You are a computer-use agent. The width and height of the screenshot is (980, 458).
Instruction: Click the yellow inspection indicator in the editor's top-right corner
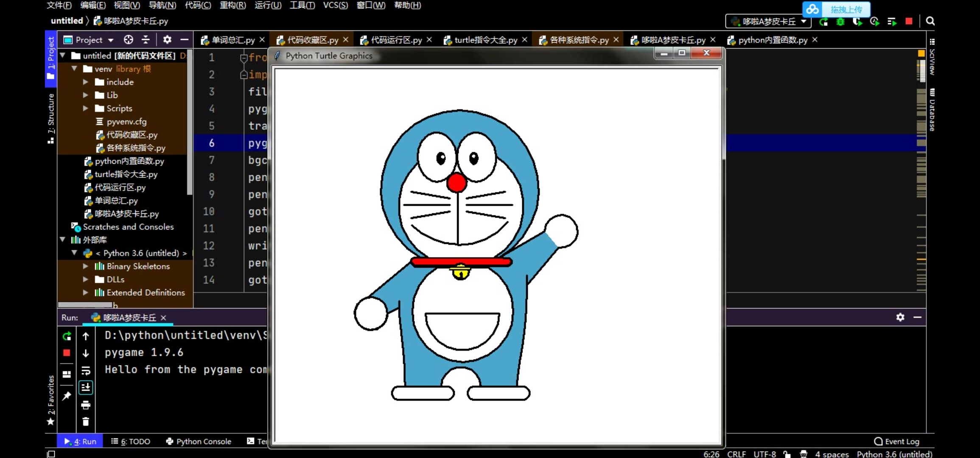click(921, 53)
